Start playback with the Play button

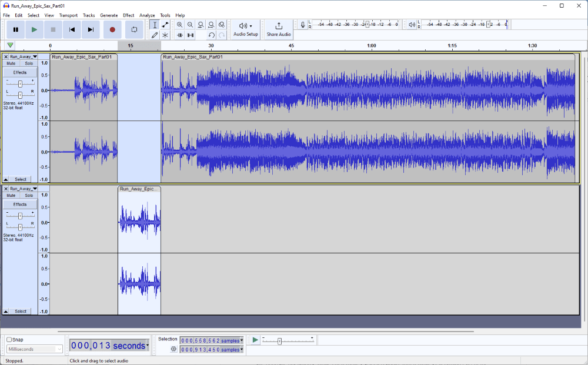tap(34, 29)
